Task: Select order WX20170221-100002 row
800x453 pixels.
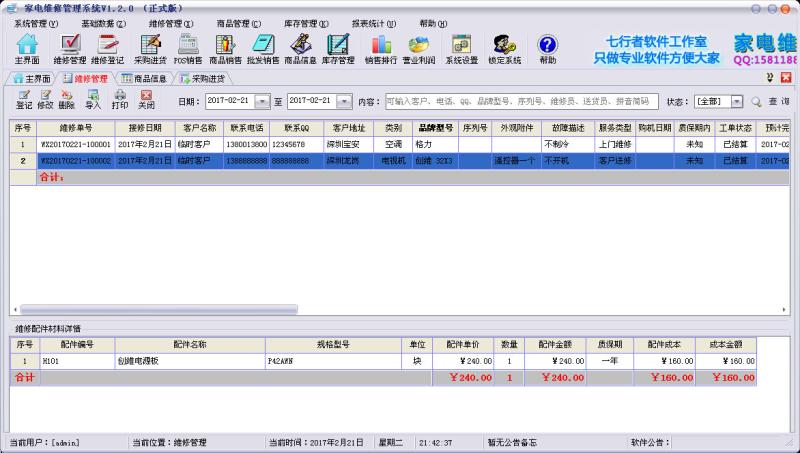Action: tap(399, 161)
